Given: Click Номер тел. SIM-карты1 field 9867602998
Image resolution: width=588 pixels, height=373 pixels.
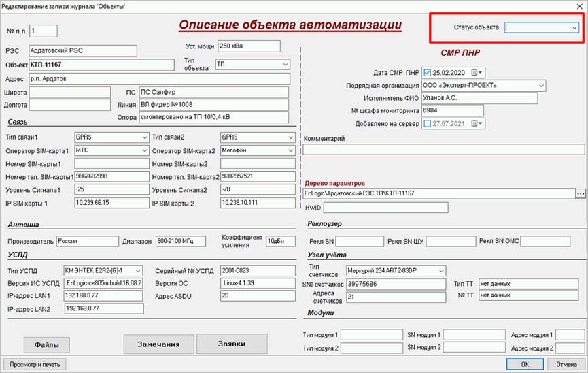Looking at the screenshot, I should (111, 176).
